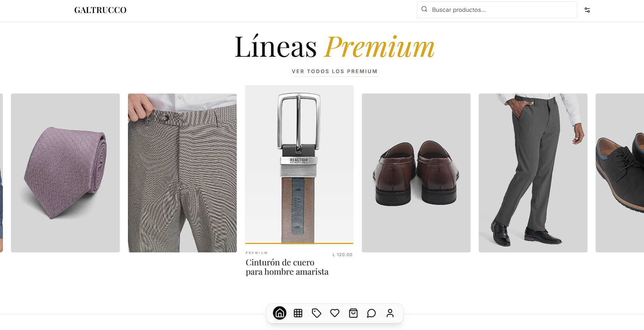Screen dimensions: 644x330
Task: Open the filter sliders icon beside search
Action: click(587, 10)
